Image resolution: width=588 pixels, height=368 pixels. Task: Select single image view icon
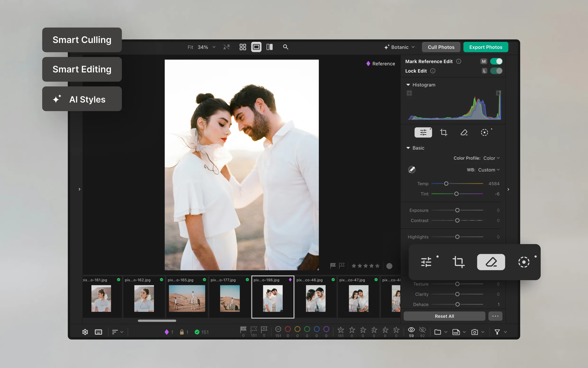click(x=256, y=47)
